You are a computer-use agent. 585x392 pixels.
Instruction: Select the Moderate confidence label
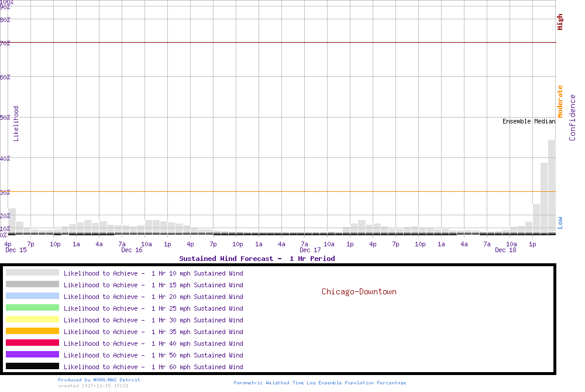pyautogui.click(x=560, y=101)
